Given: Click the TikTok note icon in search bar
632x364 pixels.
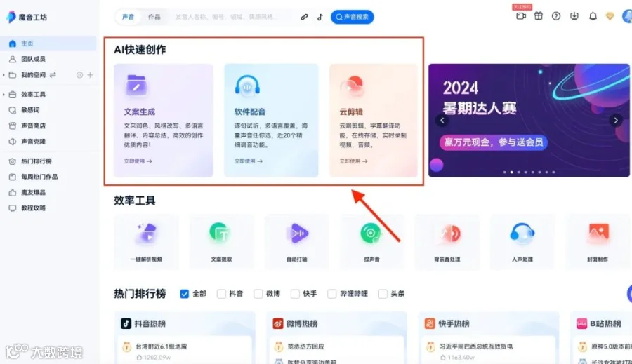Looking at the screenshot, I should point(320,17).
